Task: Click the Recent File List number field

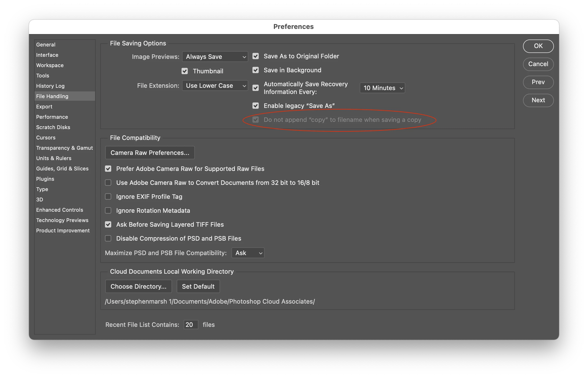Action: tap(191, 325)
